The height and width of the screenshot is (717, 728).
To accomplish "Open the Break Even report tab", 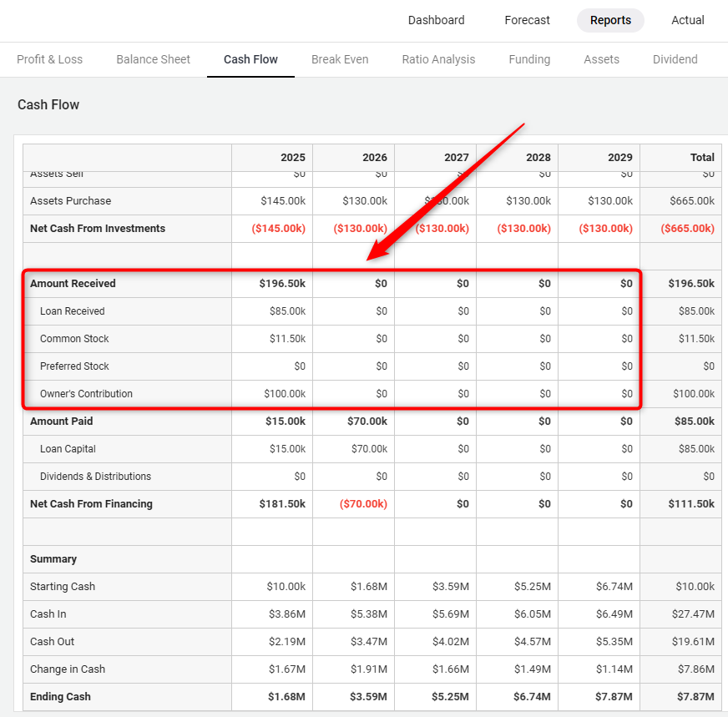I will pos(340,59).
